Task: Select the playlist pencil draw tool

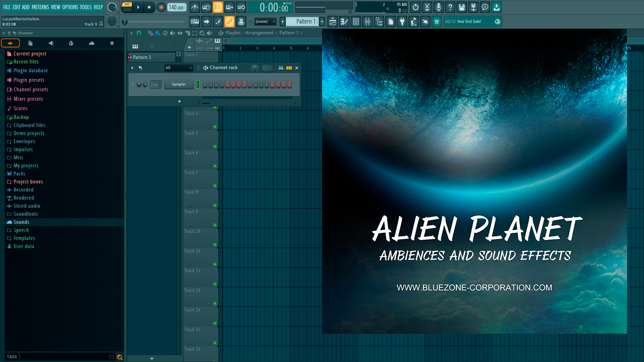Action: tap(150, 33)
